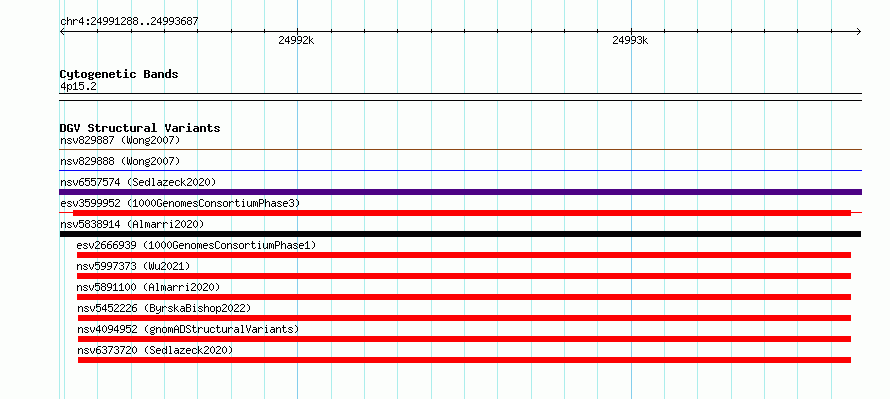Click the chr4:24991288..24993687 coordinate label
This screenshot has height=399, width=890.
pyautogui.click(x=129, y=22)
